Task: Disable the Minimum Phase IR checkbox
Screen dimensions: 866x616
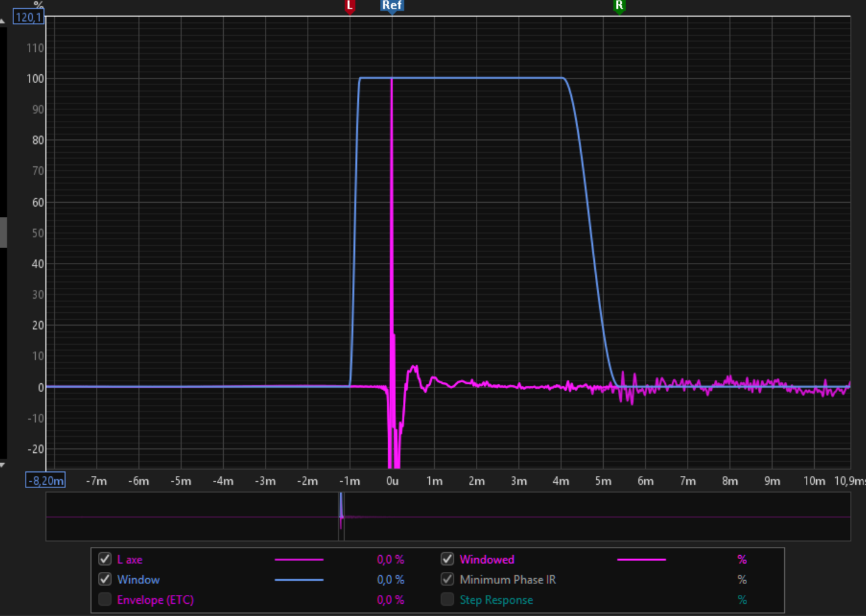Action: [447, 580]
